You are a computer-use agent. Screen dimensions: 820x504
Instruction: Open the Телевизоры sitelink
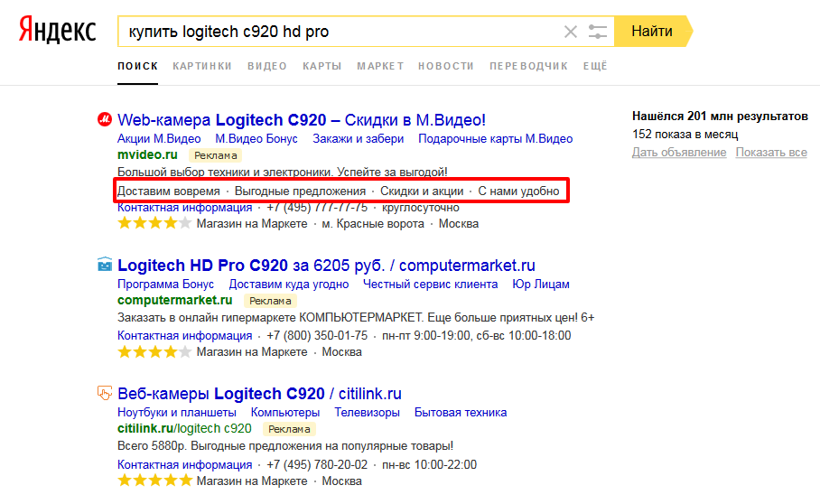[368, 413]
